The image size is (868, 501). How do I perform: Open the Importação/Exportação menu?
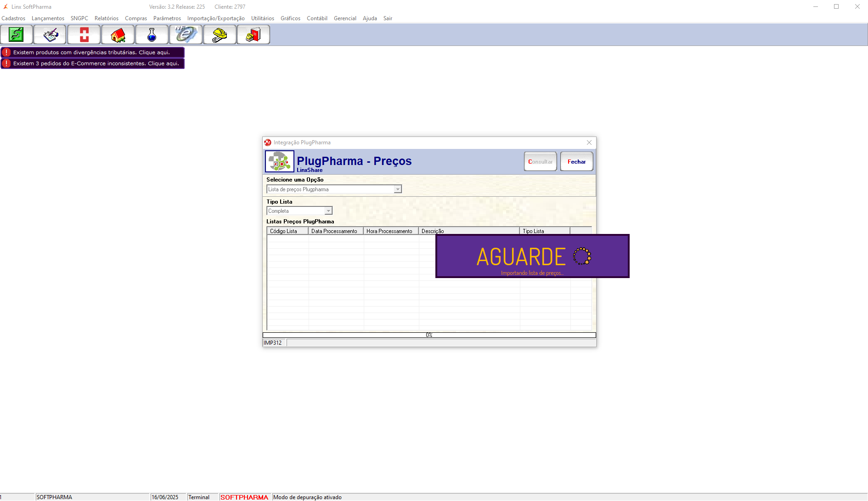pyautogui.click(x=216, y=18)
